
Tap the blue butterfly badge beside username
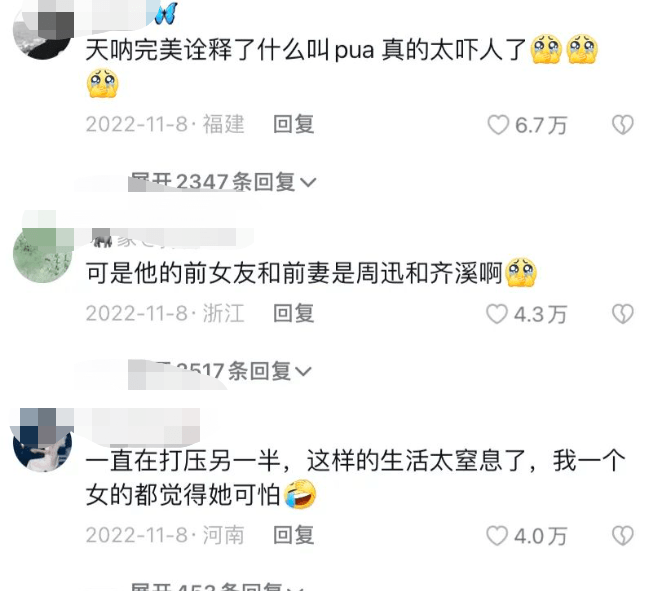tap(166, 14)
